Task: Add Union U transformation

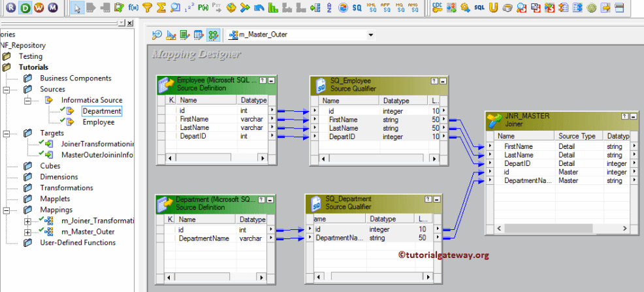Action: tap(494, 7)
